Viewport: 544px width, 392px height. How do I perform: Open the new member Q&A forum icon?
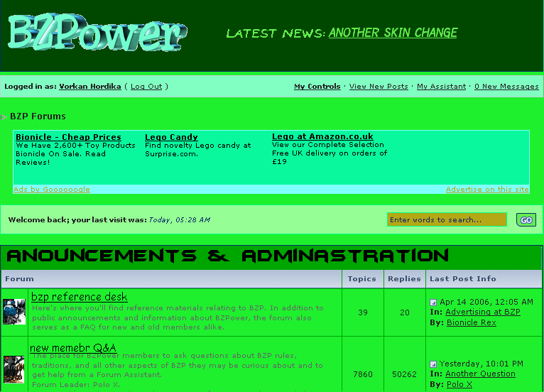click(x=14, y=369)
